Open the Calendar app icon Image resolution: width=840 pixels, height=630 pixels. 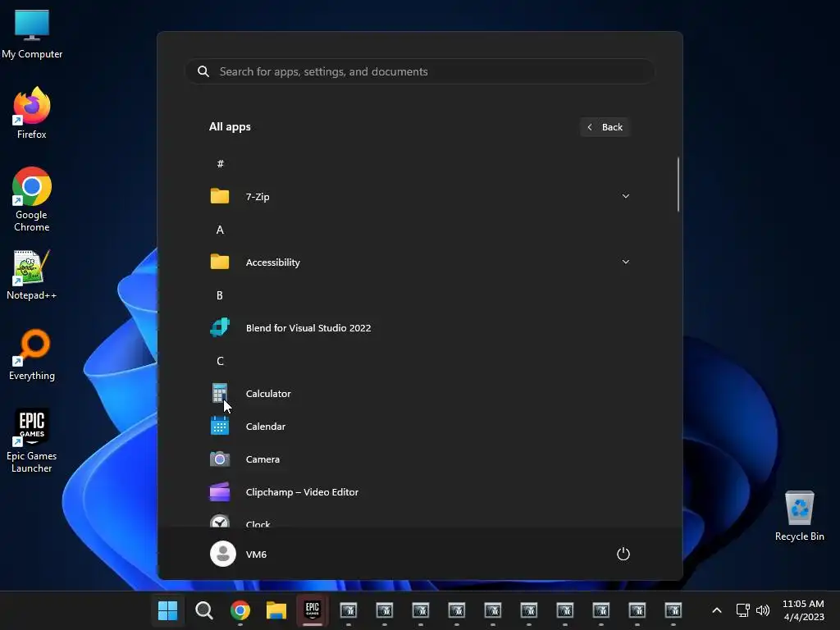(220, 426)
